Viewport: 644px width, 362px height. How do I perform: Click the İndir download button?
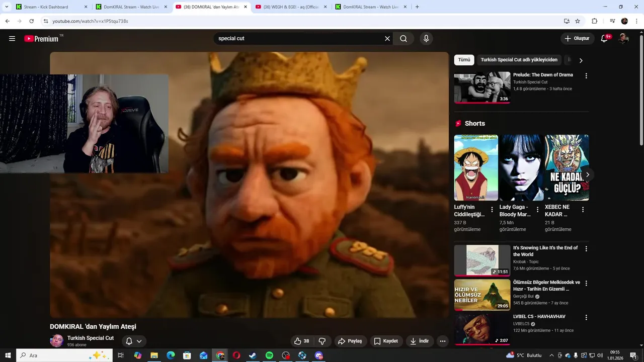tap(420, 341)
